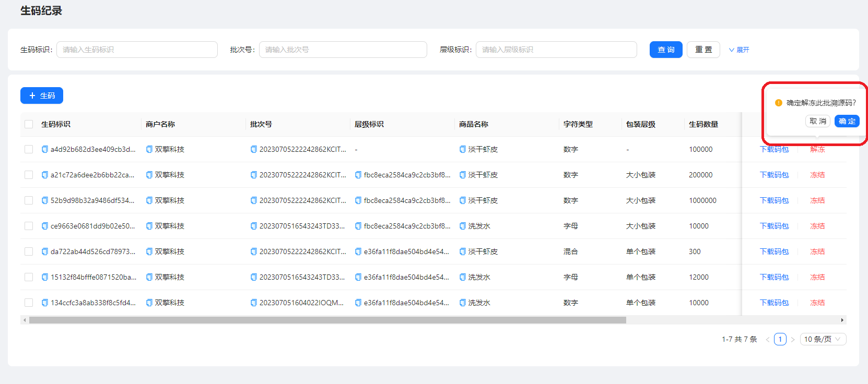Copy merchant name in the 52b9d98b row
This screenshot has width=868, height=384.
point(149,200)
